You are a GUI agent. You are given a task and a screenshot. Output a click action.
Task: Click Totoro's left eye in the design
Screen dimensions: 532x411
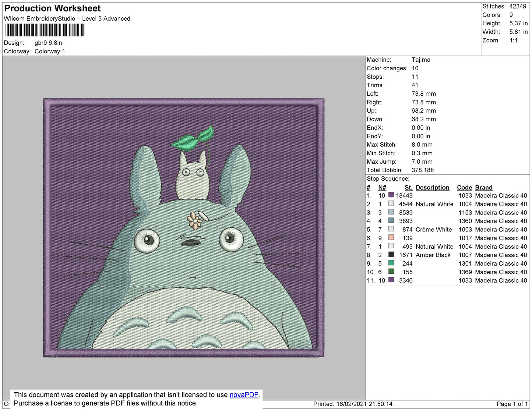pos(148,240)
